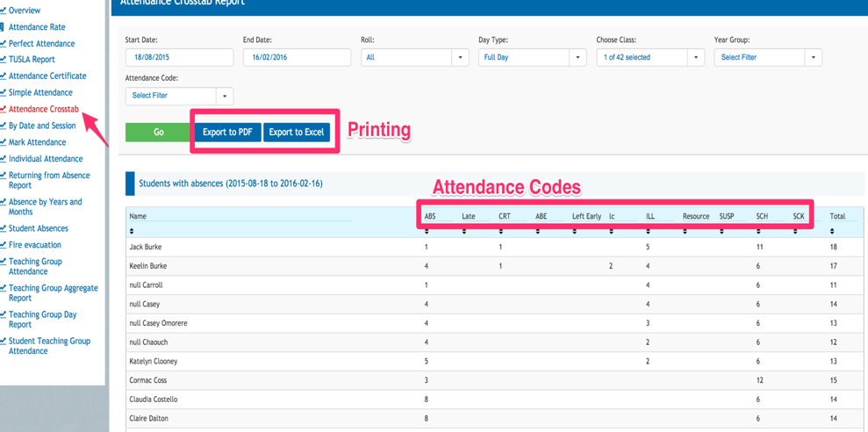Open Choose Class dropdown arrow

(x=696, y=58)
